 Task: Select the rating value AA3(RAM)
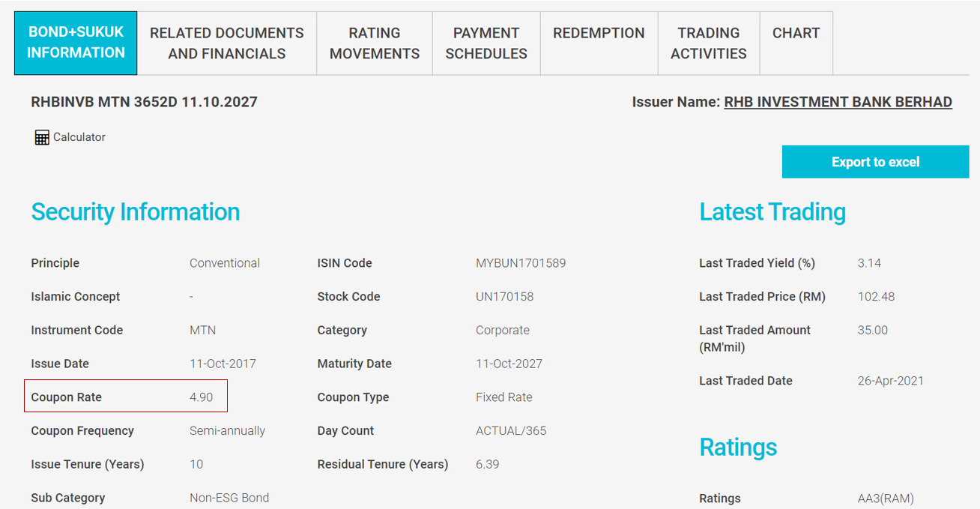pyautogui.click(x=886, y=499)
